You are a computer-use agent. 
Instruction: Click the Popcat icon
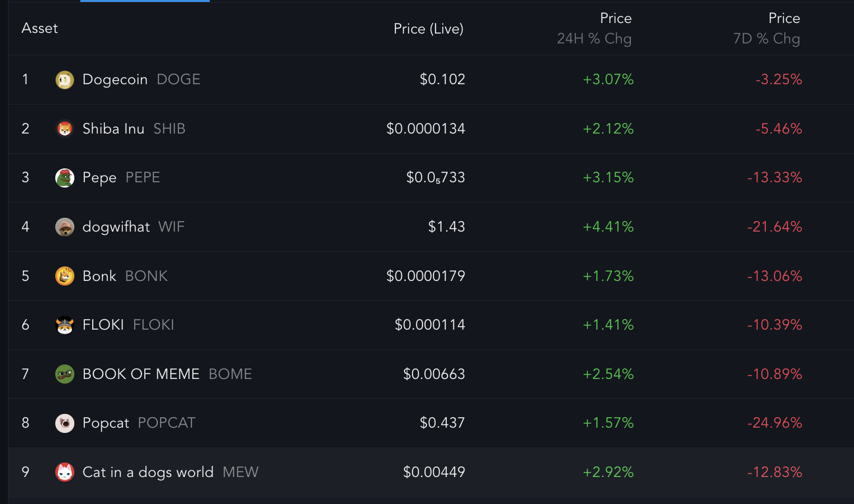tap(64, 423)
